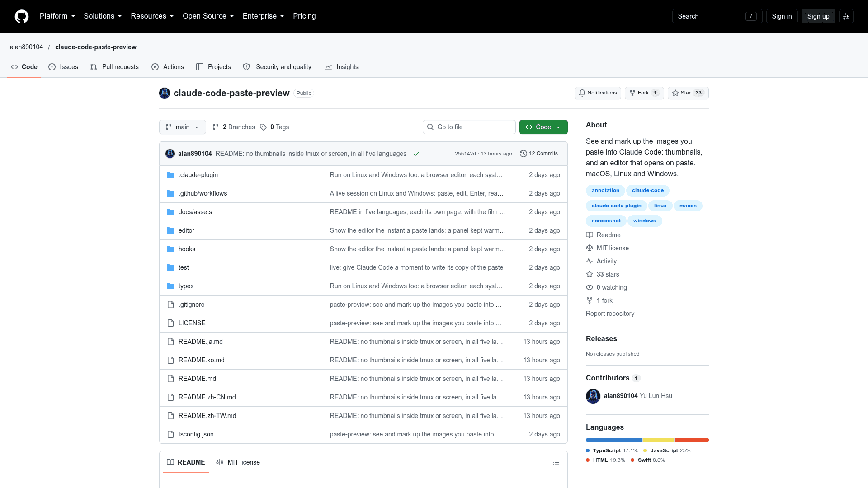Open the README outline list icon
Image resolution: width=868 pixels, height=488 pixels.
(556, 462)
